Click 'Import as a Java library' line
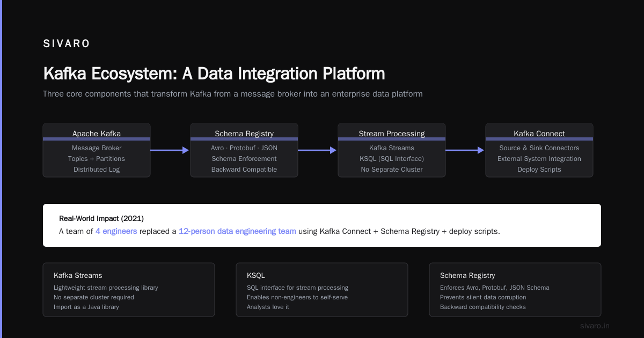Screen dimensions: 644x338 (86, 307)
